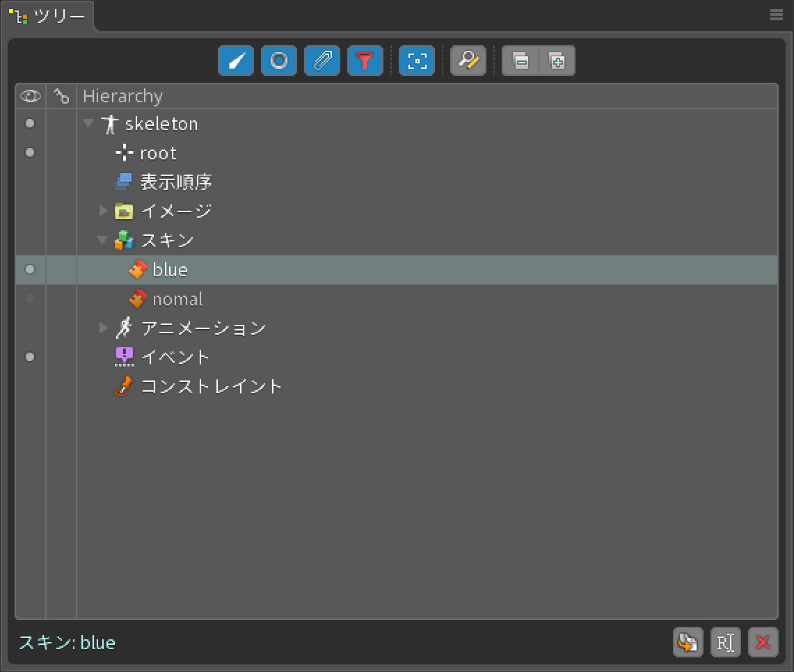The width and height of the screenshot is (794, 672).
Task: Collapse the skeleton node
Action: coord(88,123)
